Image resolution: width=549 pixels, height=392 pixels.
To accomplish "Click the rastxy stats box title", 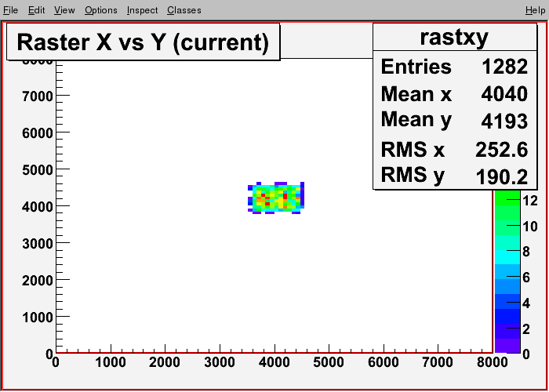I will pos(454,37).
